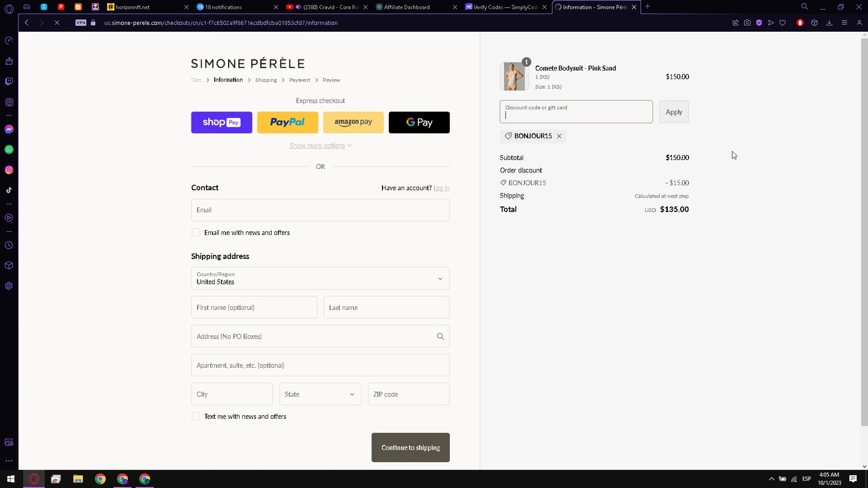Open the downloads icon in toolbar
This screenshot has height=488, width=868.
(829, 23)
